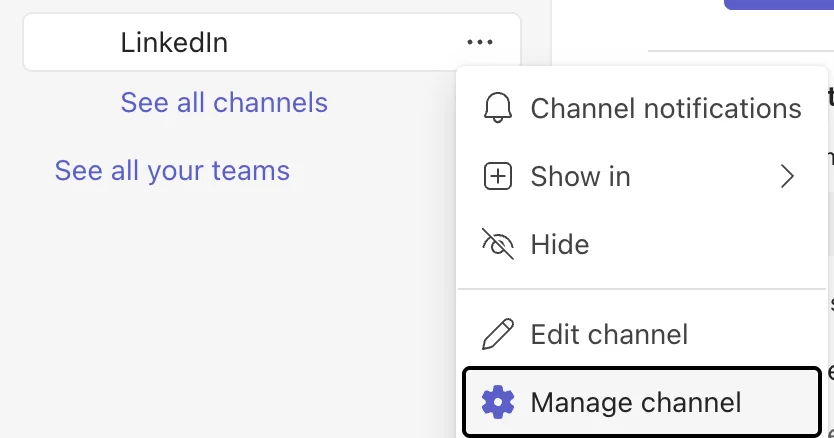The image size is (834, 438).
Task: Click the plus-square icon beside Show in
Action: pos(498,176)
